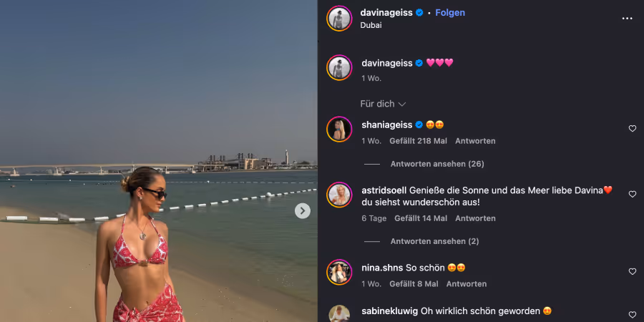Screen dimensions: 644x322
Task: Open the three-dot more options menu
Action: click(627, 19)
